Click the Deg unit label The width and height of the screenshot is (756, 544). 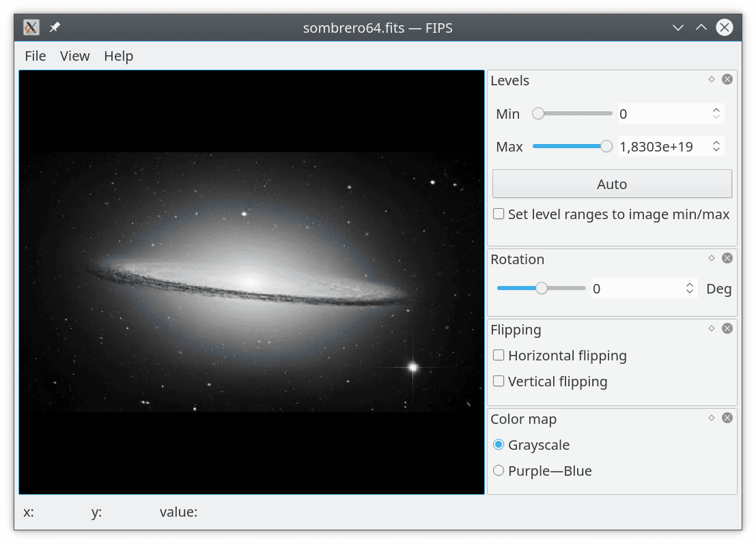tap(719, 289)
